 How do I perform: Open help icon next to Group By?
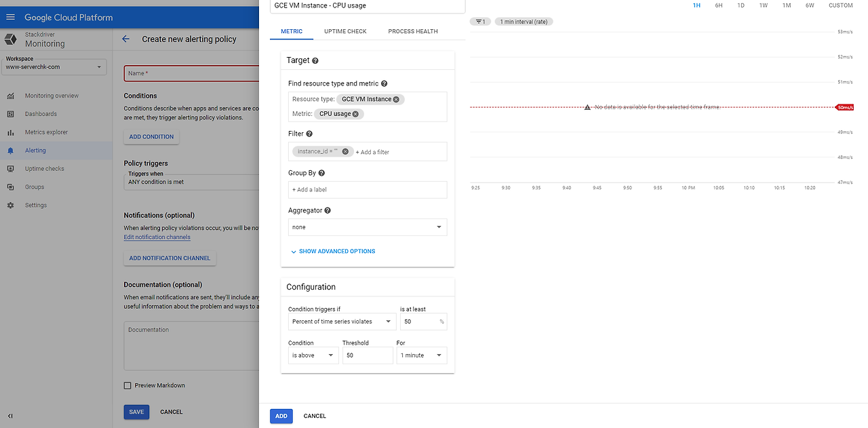(321, 173)
